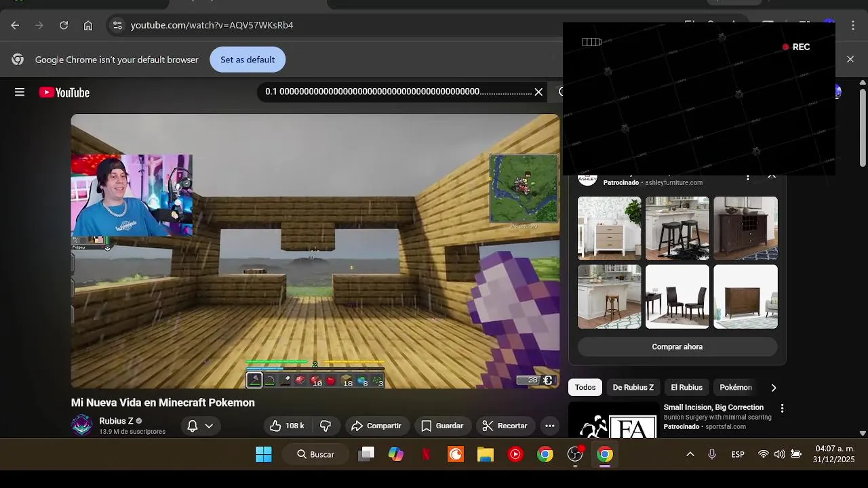Open ad options for Ashley Furniture ad
The image size is (868, 488).
coord(748,177)
